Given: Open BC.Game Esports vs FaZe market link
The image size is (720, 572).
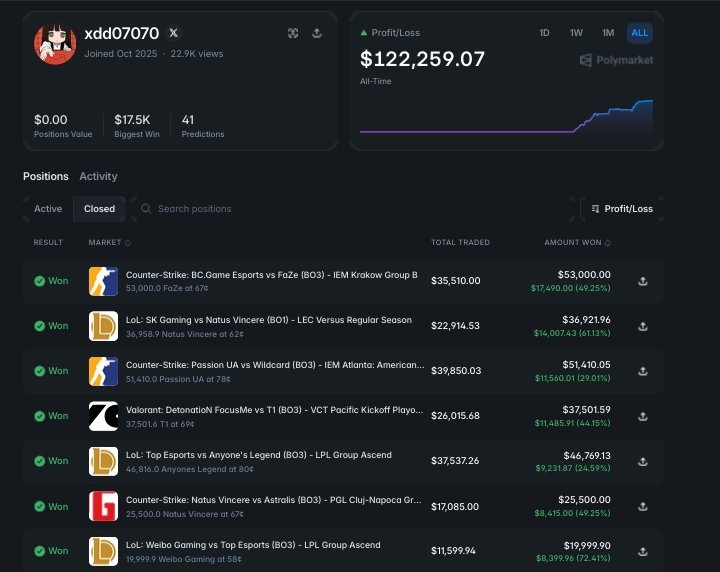Looking at the screenshot, I should point(272,275).
